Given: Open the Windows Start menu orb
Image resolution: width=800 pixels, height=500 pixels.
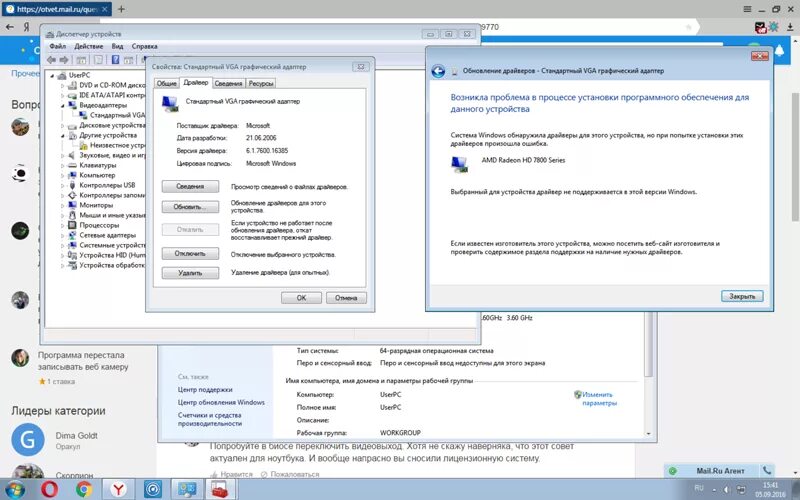Looking at the screenshot, I should click(x=15, y=489).
